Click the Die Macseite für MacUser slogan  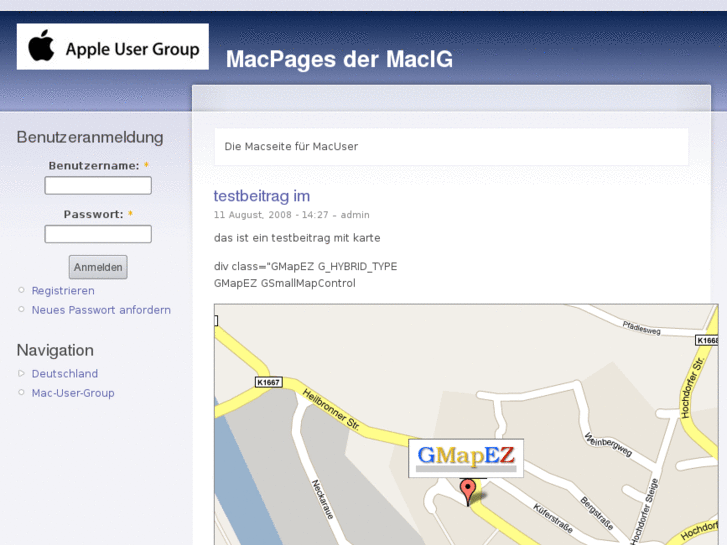click(x=291, y=147)
